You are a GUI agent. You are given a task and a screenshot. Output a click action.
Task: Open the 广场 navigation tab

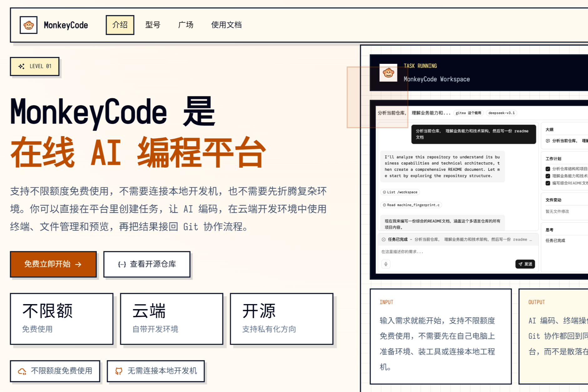point(185,25)
